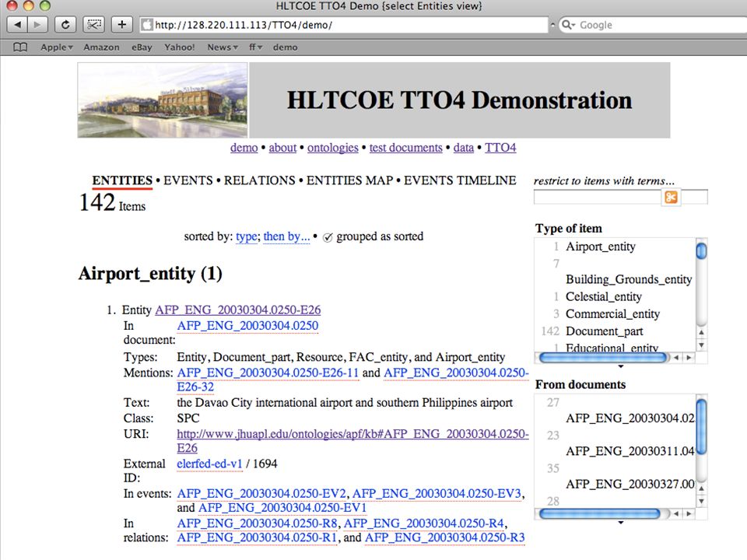Click the building banner image

pos(163,100)
